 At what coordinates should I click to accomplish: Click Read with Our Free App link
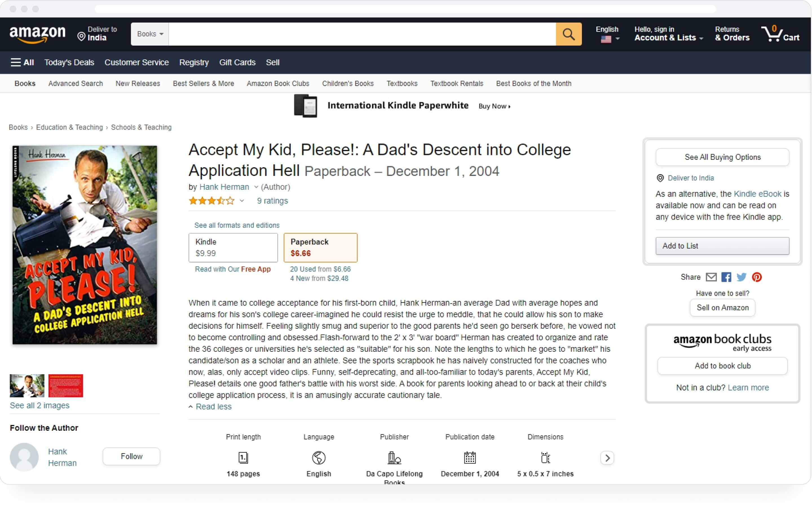[233, 269]
